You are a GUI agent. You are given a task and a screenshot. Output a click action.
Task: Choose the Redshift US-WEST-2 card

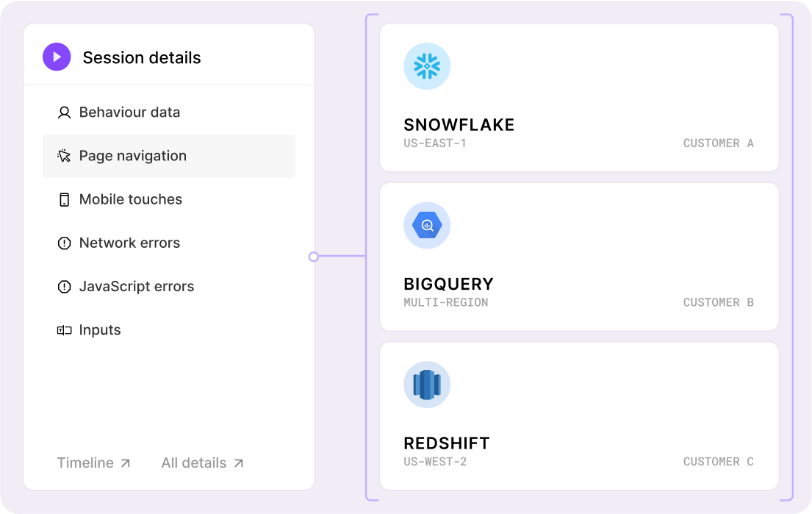coord(579,415)
